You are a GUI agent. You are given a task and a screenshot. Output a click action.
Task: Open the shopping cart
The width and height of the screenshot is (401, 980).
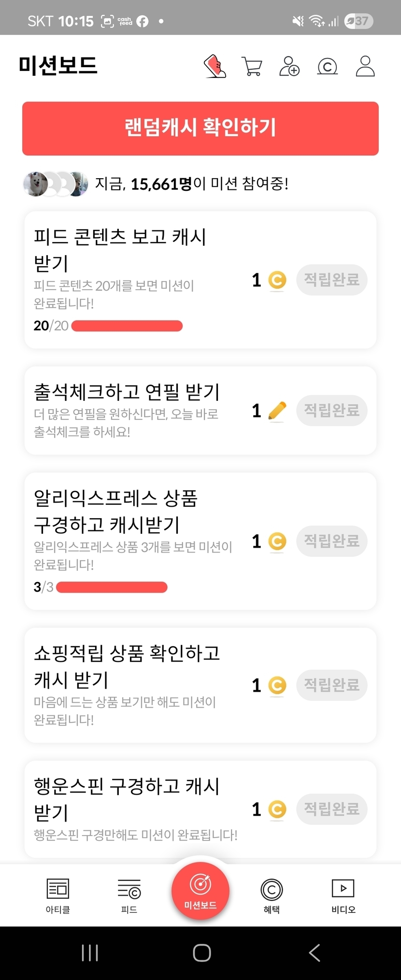252,67
